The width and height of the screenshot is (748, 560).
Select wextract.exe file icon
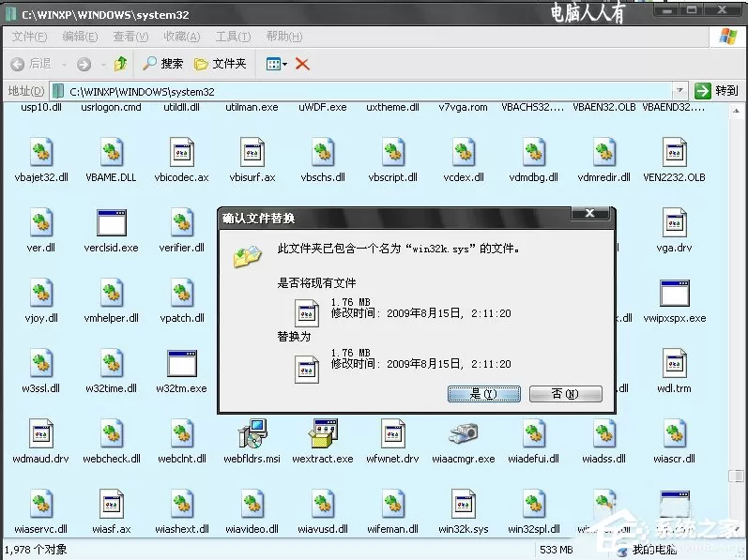click(323, 433)
